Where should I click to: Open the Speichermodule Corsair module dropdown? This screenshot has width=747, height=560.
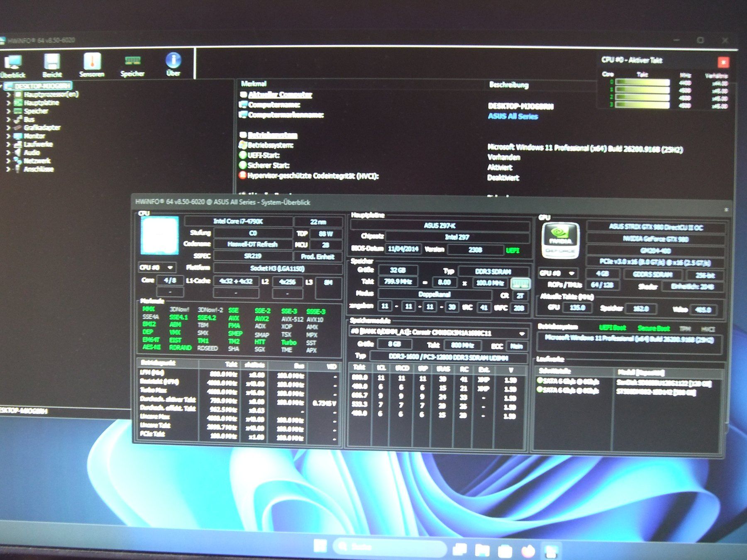(439, 333)
